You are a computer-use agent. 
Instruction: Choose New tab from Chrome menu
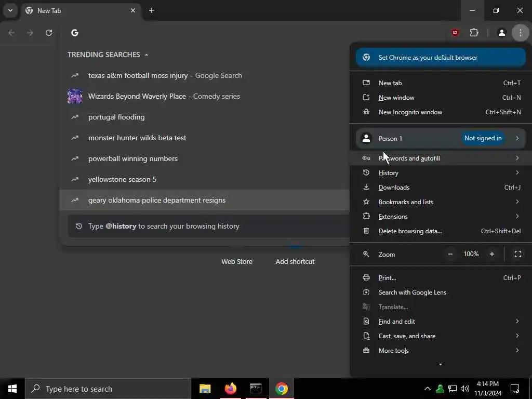point(441,83)
